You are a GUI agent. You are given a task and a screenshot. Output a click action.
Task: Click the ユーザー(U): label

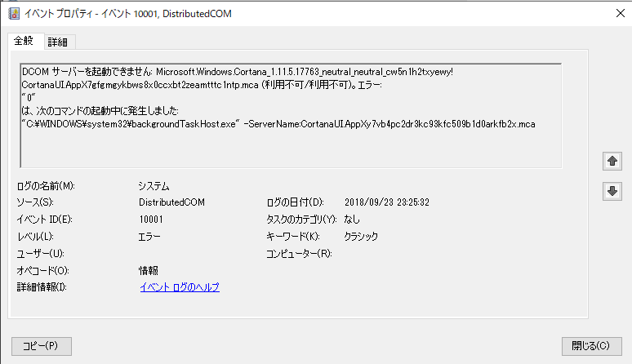40,254
